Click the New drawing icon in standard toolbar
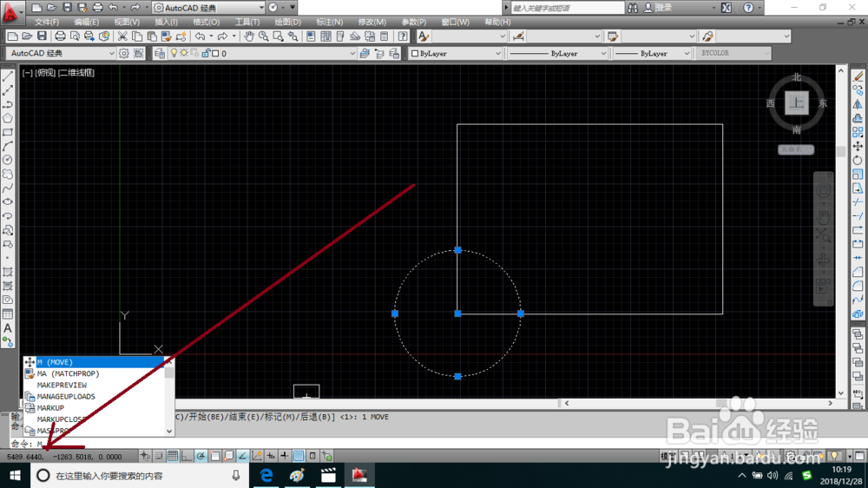This screenshot has height=488, width=868. click(12, 36)
